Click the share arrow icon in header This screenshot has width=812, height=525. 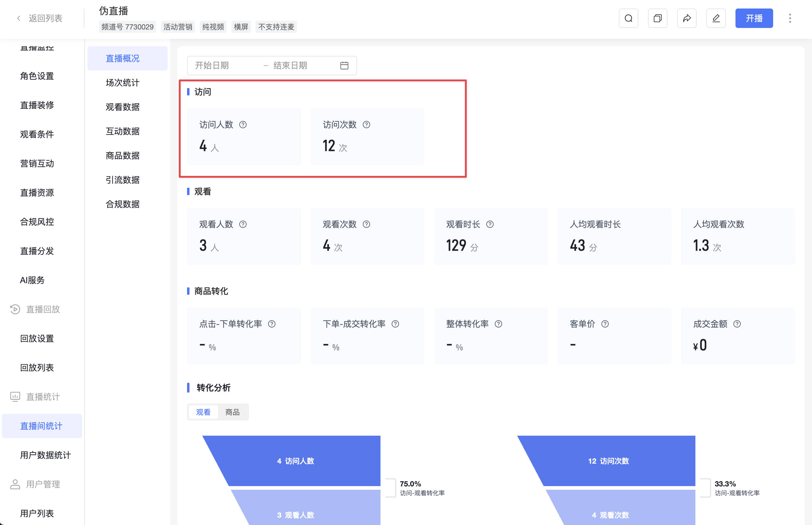tap(687, 19)
